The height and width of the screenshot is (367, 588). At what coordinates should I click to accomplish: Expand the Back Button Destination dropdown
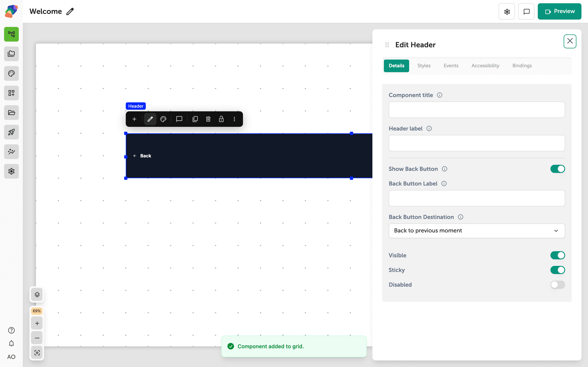pos(477,231)
